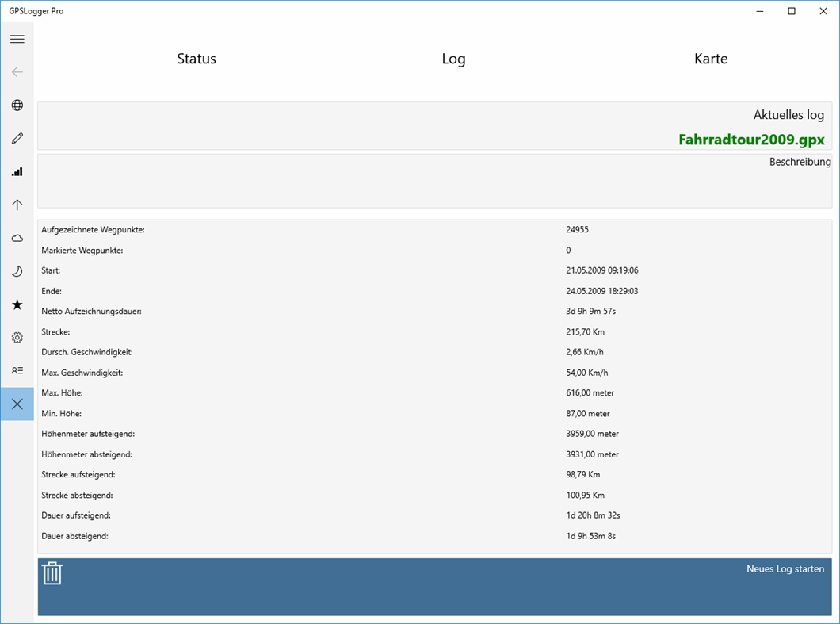The height and width of the screenshot is (624, 840).
Task: Start a new log via Neues Log starten
Action: tap(785, 568)
